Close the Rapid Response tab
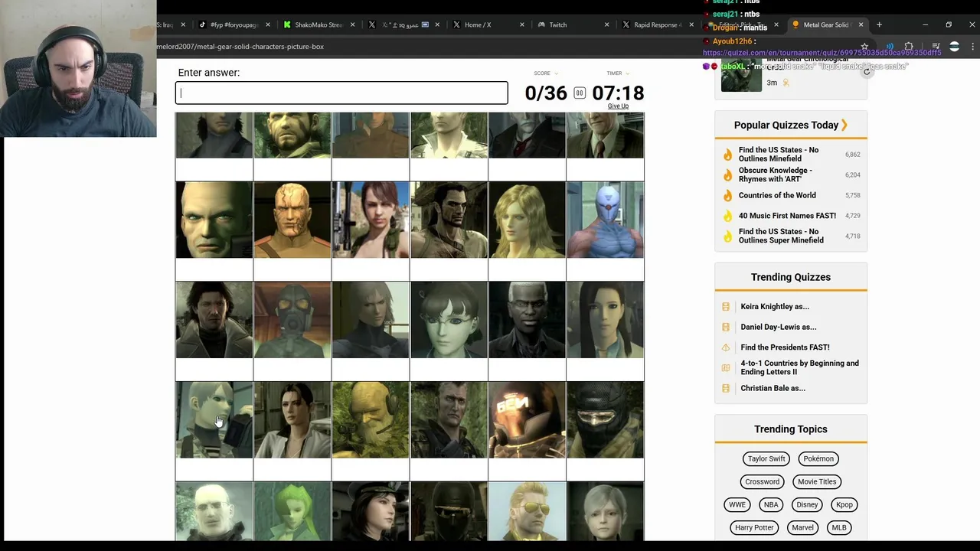The image size is (980, 551). (x=692, y=24)
